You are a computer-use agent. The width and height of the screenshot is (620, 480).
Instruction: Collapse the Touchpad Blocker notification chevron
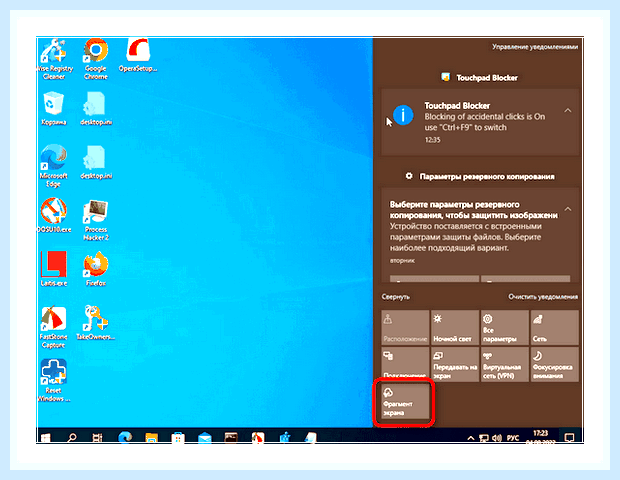pyautogui.click(x=567, y=110)
